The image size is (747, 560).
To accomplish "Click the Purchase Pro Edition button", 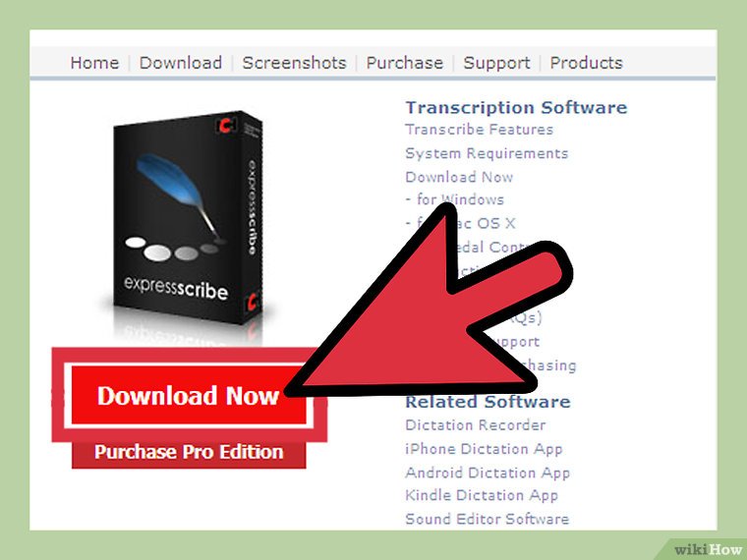I will (x=189, y=452).
